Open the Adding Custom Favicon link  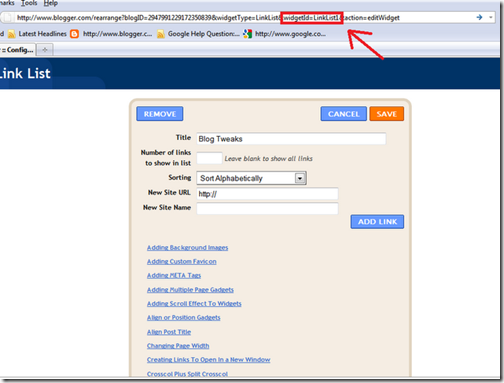point(182,262)
